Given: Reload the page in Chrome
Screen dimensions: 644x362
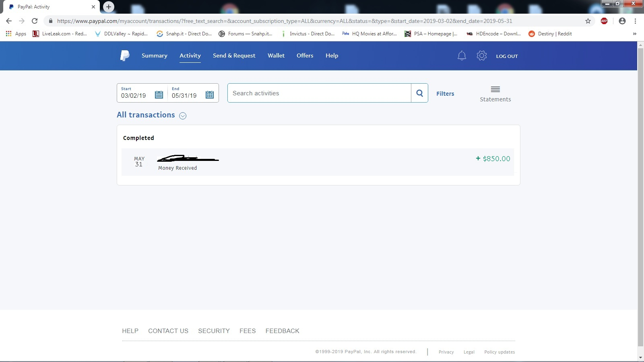Looking at the screenshot, I should pos(35,21).
